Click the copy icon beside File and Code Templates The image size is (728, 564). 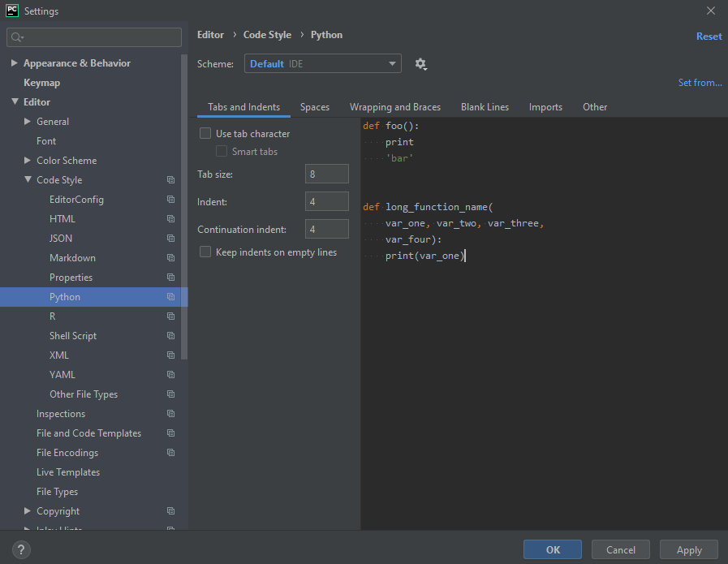click(x=171, y=433)
